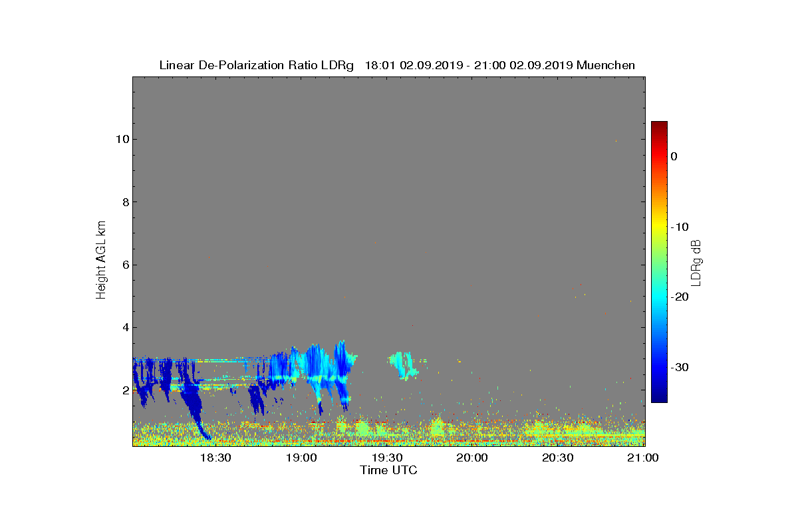The width and height of the screenshot is (798, 532).
Task: Click the 0 colorbar tick label
Action: point(674,156)
